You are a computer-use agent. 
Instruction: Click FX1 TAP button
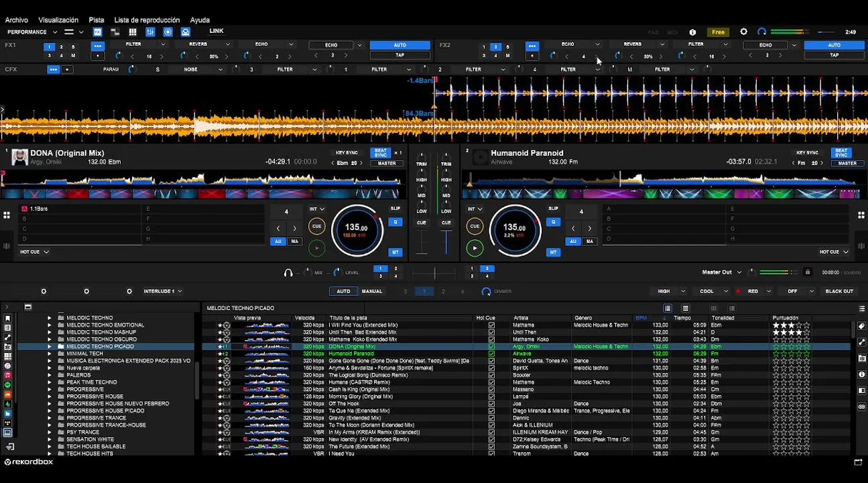click(x=400, y=55)
